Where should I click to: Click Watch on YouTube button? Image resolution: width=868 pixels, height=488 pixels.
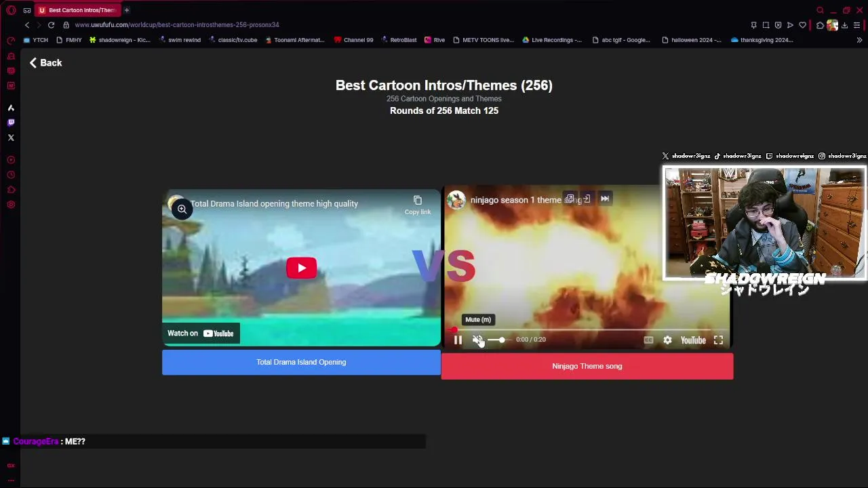[x=201, y=333]
